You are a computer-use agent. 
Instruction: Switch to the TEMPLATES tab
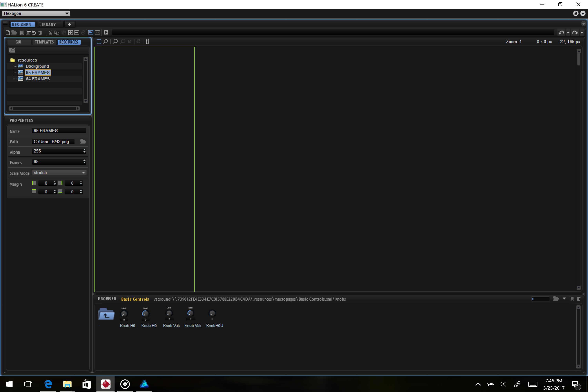[x=44, y=42]
